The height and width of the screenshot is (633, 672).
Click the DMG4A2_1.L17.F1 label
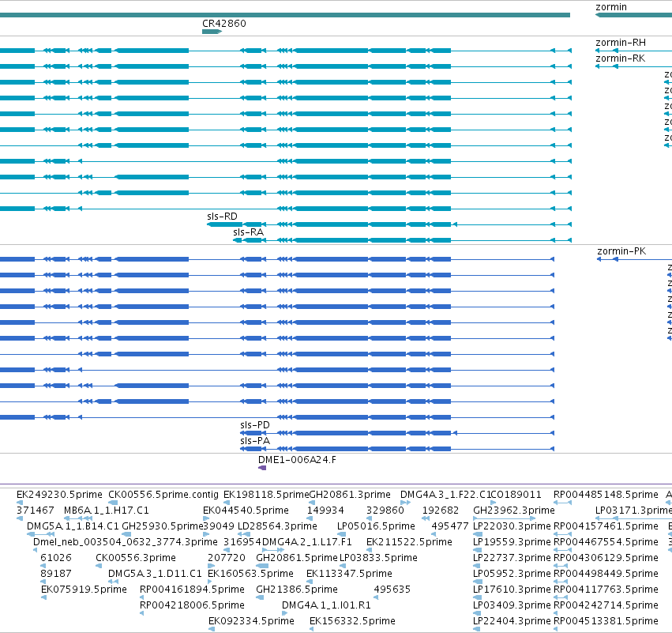click(x=306, y=541)
